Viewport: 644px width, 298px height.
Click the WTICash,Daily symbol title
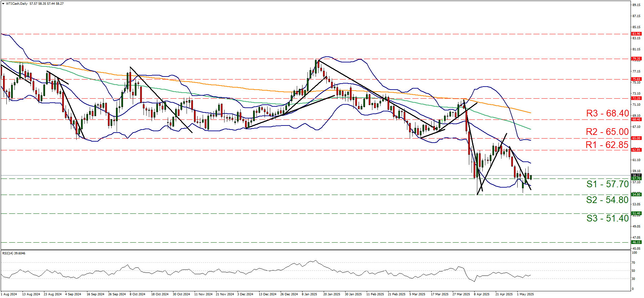pyautogui.click(x=17, y=4)
